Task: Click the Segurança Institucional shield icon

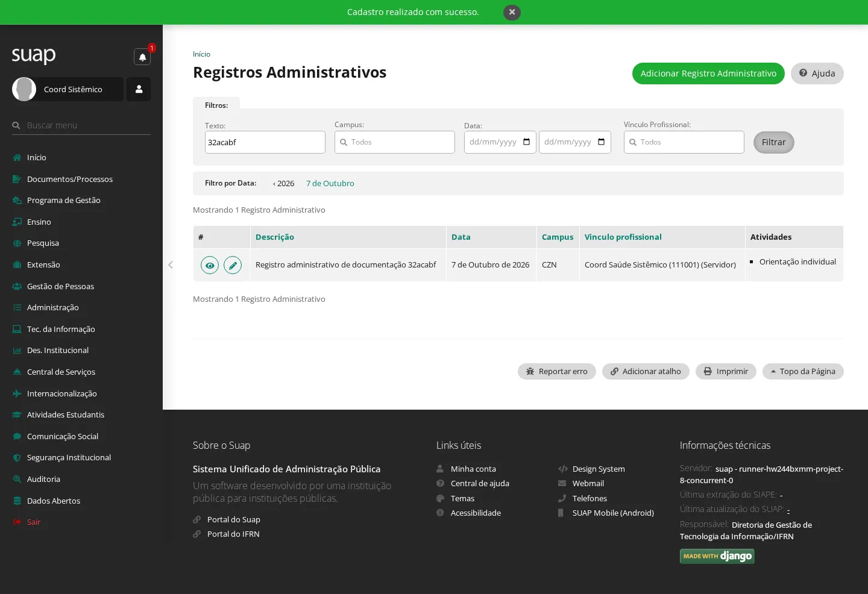Action: point(17,458)
